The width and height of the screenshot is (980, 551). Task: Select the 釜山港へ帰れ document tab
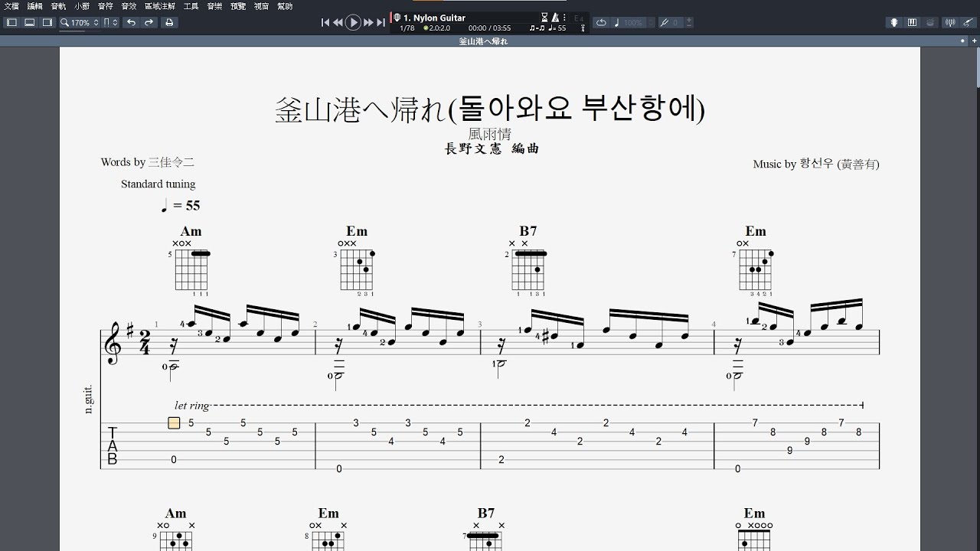(483, 41)
